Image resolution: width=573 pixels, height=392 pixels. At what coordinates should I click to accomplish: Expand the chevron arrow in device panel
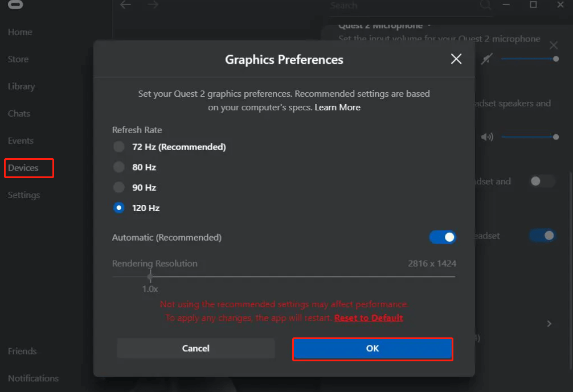point(549,324)
